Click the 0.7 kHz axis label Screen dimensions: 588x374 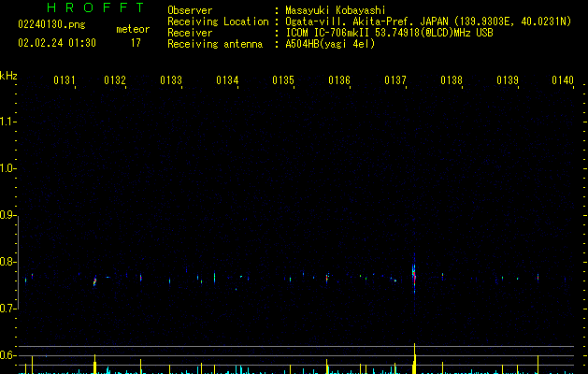(8, 309)
